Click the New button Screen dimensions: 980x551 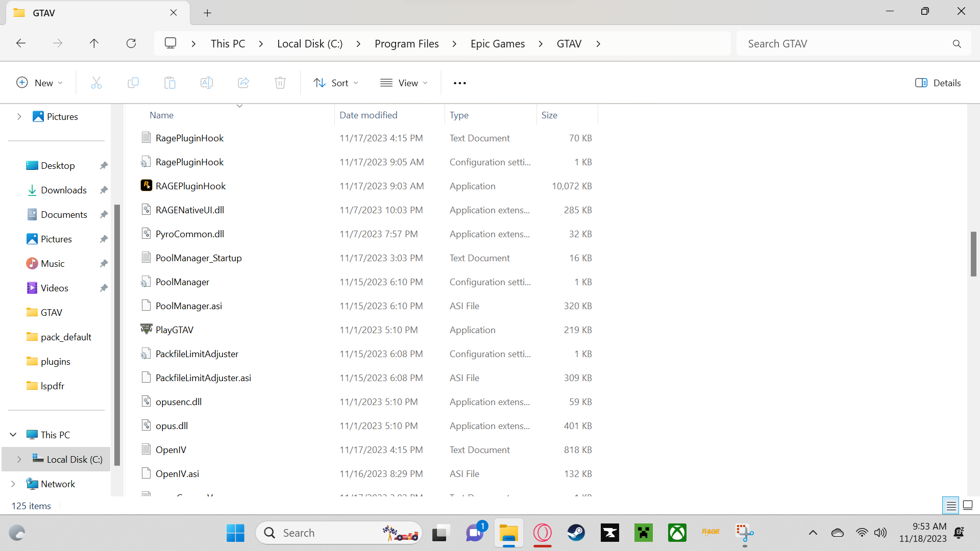coord(40,83)
